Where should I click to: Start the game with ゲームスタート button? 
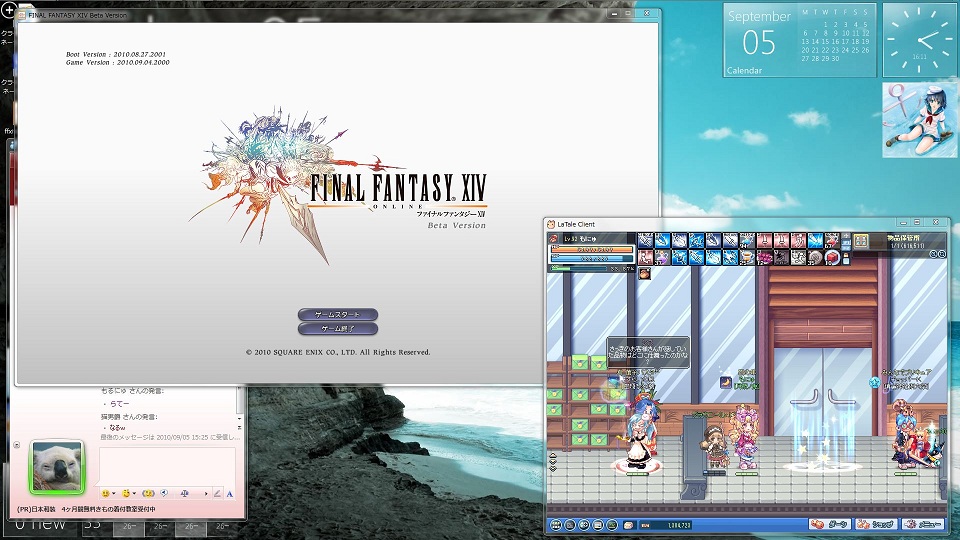(x=337, y=314)
